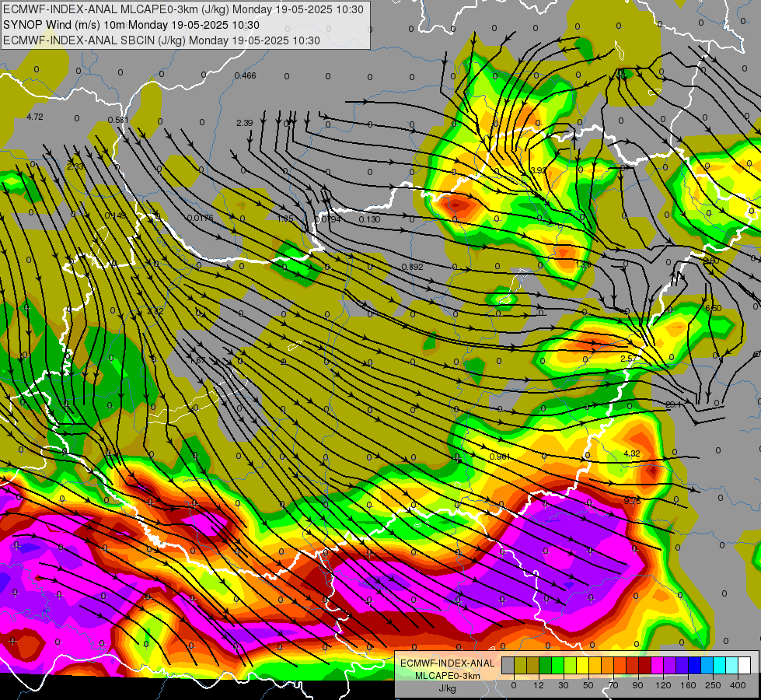This screenshot has height=700, width=761.
Task: Click the legend tick label 250
Action: point(713,685)
